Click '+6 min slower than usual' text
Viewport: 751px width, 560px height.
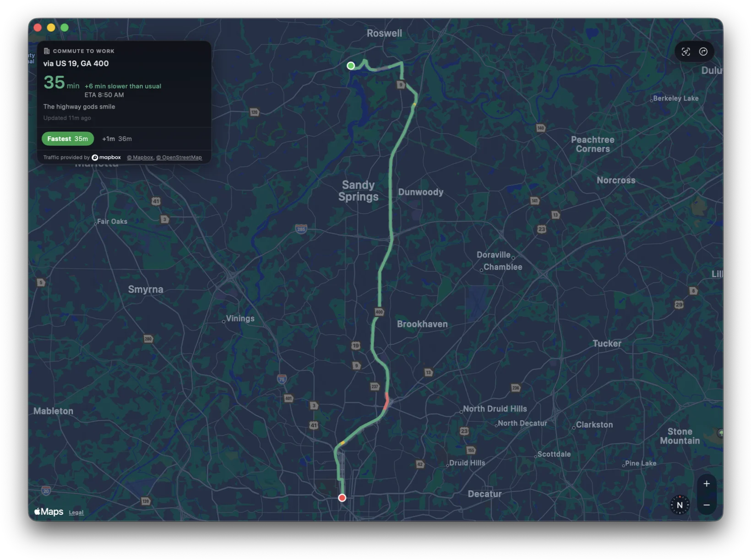point(123,86)
